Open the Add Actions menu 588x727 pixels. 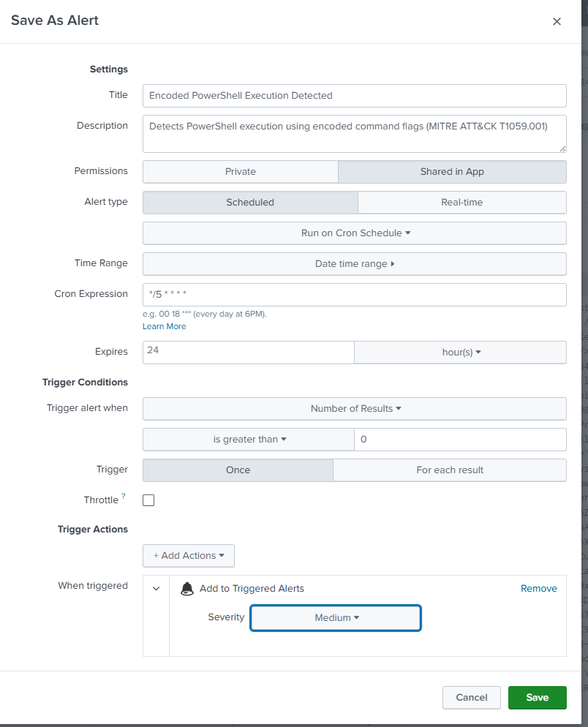(188, 555)
